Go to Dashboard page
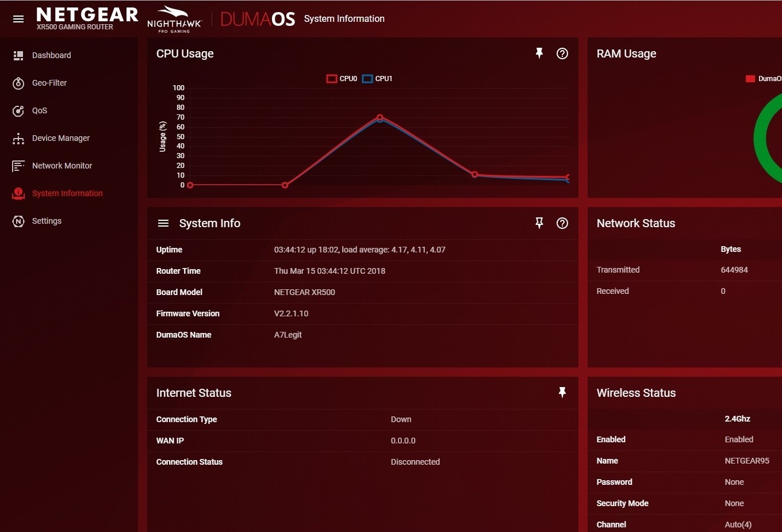Screen dimensions: 782x532 52,55
